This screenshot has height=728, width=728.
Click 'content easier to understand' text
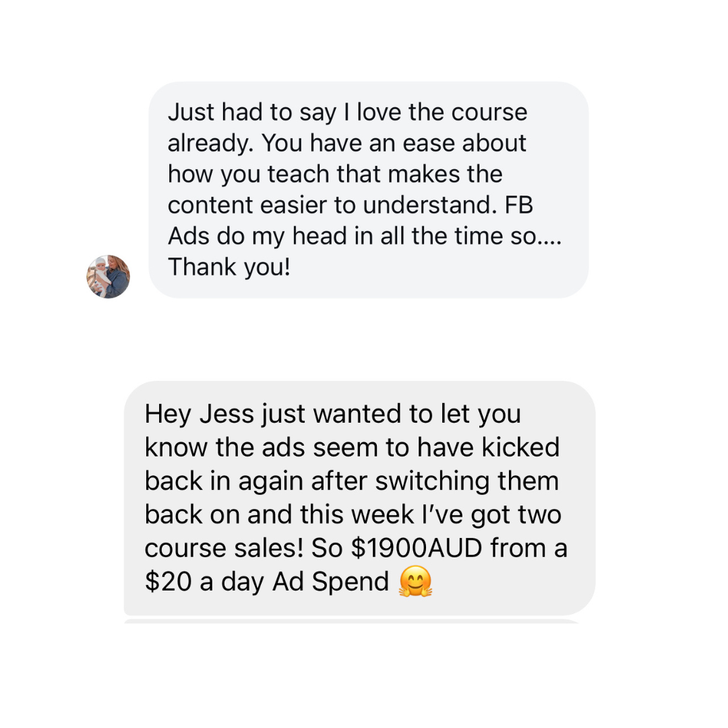[x=325, y=205]
